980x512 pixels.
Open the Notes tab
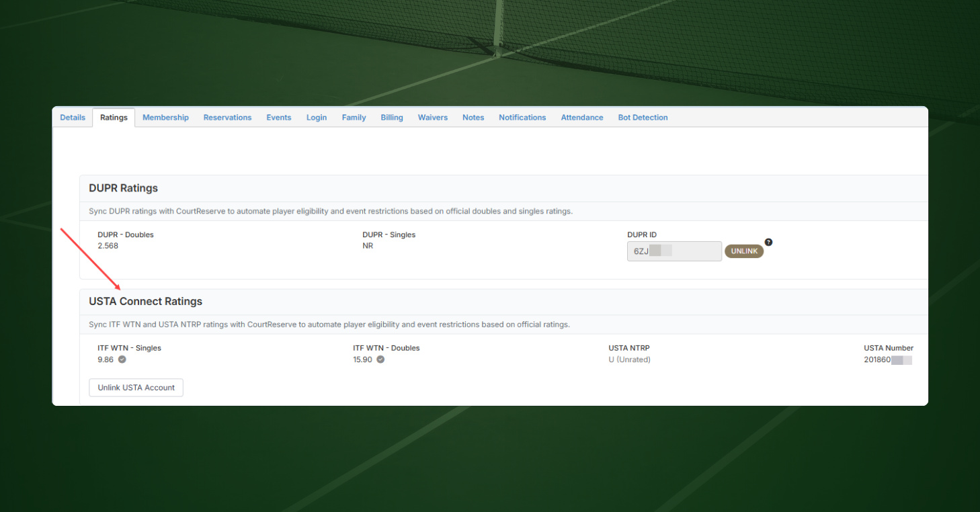[x=473, y=118]
